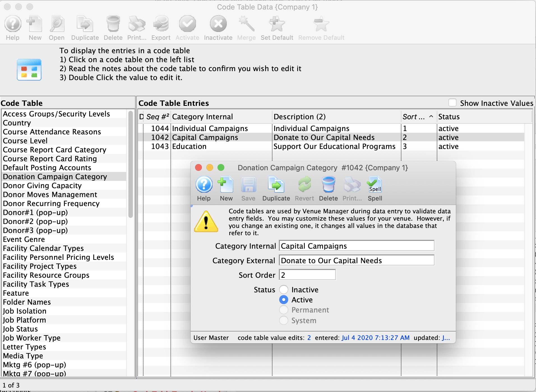536x392 pixels.
Task: Close the Donation Campaign Category dialog
Action: [198, 167]
